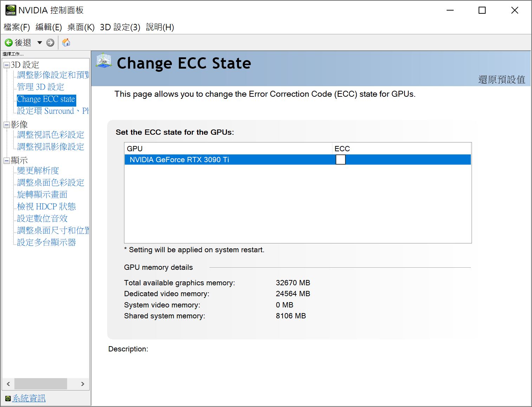Click the Change ECC State header icon
This screenshot has width=532, height=407.
coord(104,61)
